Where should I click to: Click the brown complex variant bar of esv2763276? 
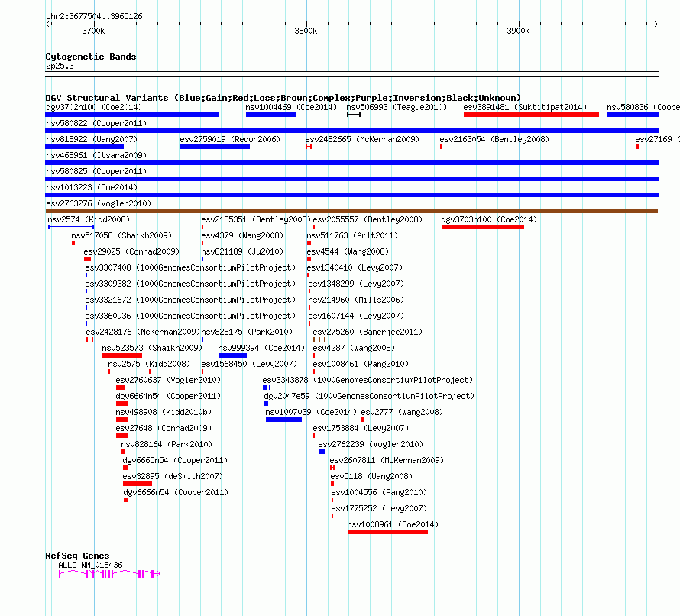click(351, 211)
